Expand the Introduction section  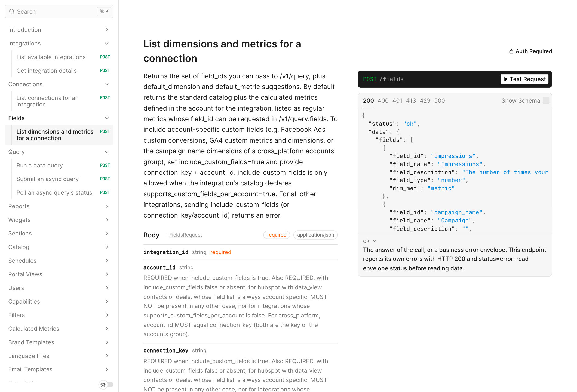[x=59, y=30]
